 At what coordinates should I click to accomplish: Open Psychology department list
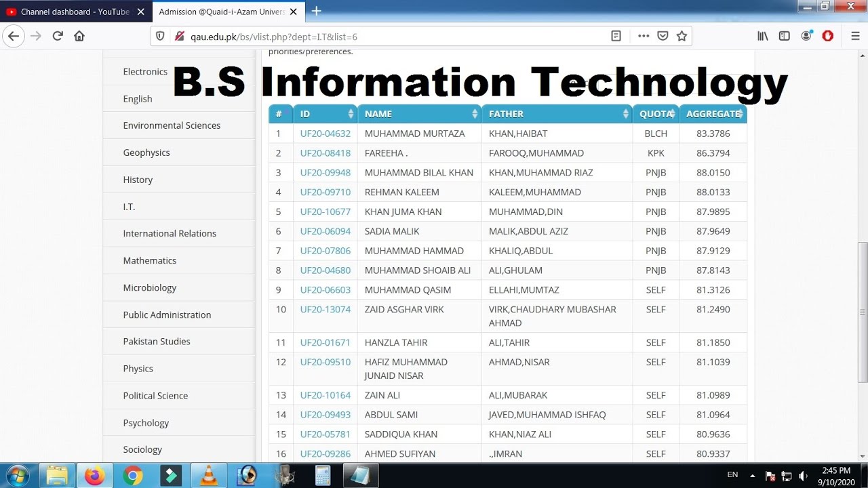(146, 423)
